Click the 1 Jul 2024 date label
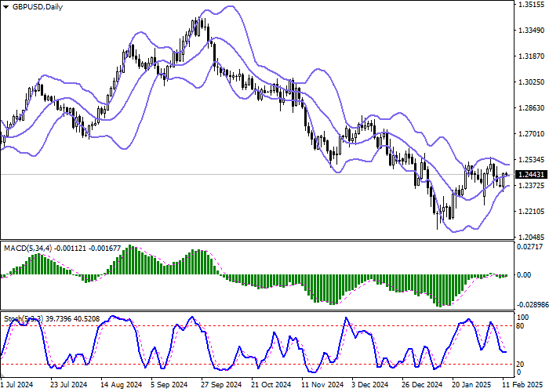 pyautogui.click(x=17, y=386)
